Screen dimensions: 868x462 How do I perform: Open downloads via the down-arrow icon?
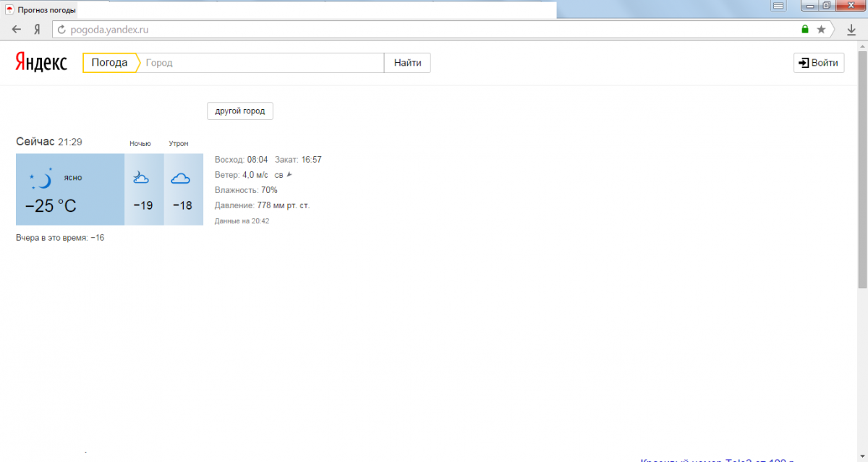(851, 30)
